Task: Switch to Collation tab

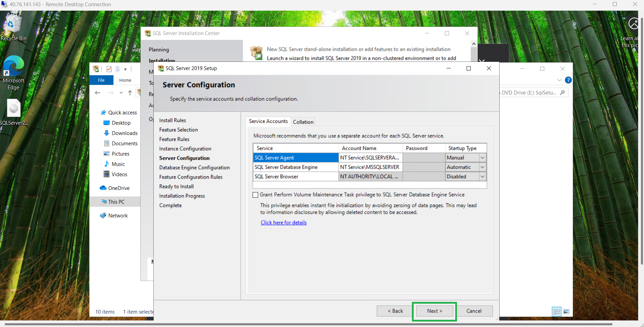Action: 303,122
